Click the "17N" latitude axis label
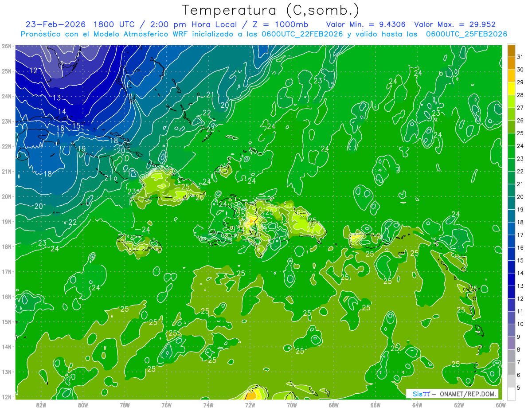This screenshot has height=411, width=532. [7, 271]
